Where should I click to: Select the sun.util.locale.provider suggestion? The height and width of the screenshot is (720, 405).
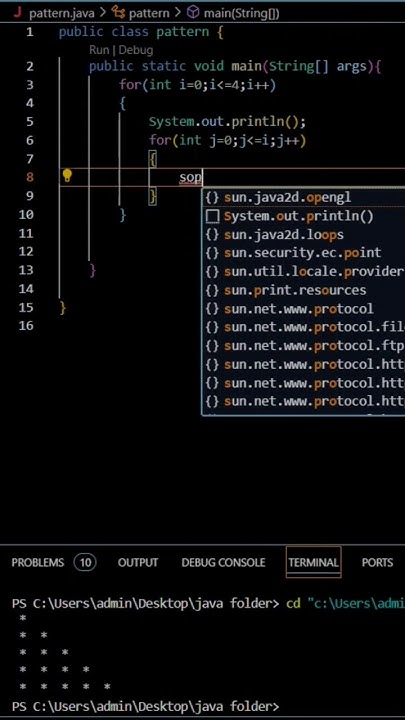pos(304,272)
